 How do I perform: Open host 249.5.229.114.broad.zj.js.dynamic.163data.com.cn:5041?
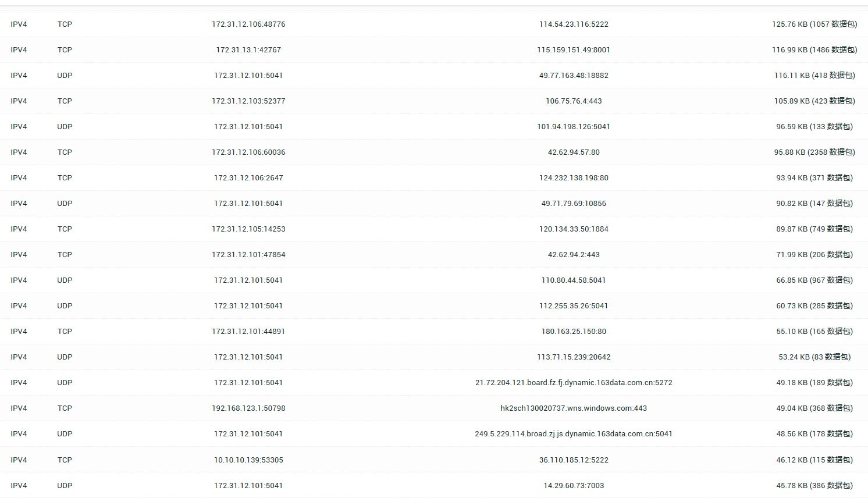[x=574, y=434]
